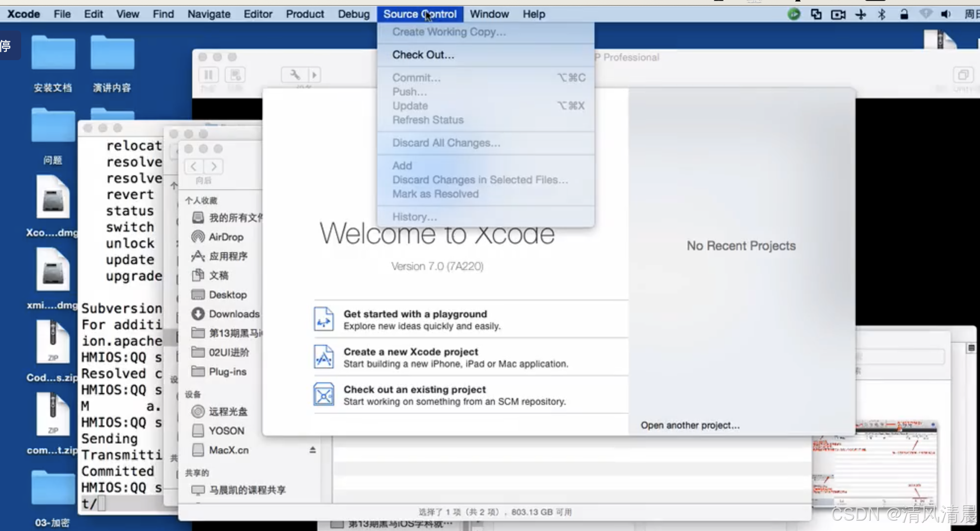Eject the MacX.cn volume

tap(313, 450)
